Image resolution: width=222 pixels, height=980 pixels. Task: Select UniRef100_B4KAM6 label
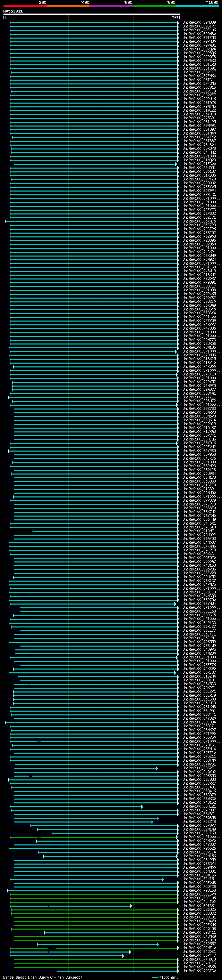(x=199, y=546)
